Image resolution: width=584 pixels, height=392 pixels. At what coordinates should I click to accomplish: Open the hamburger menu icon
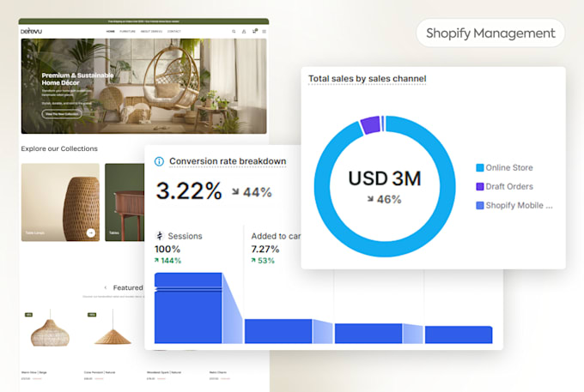click(264, 32)
